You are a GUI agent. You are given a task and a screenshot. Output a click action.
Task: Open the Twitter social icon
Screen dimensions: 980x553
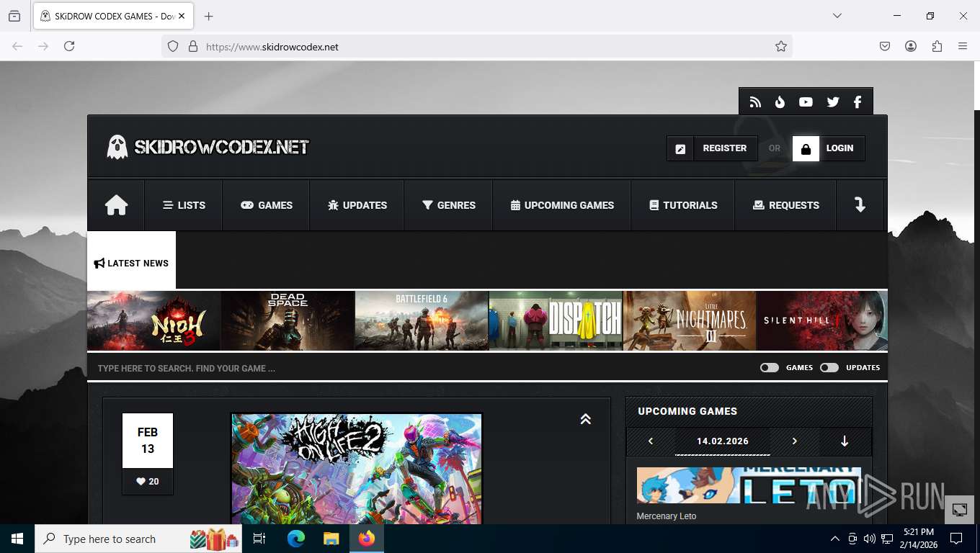click(833, 102)
